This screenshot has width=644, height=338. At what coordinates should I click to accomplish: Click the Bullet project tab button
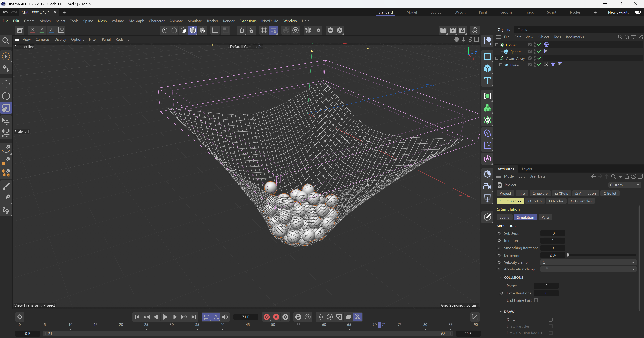tap(610, 194)
